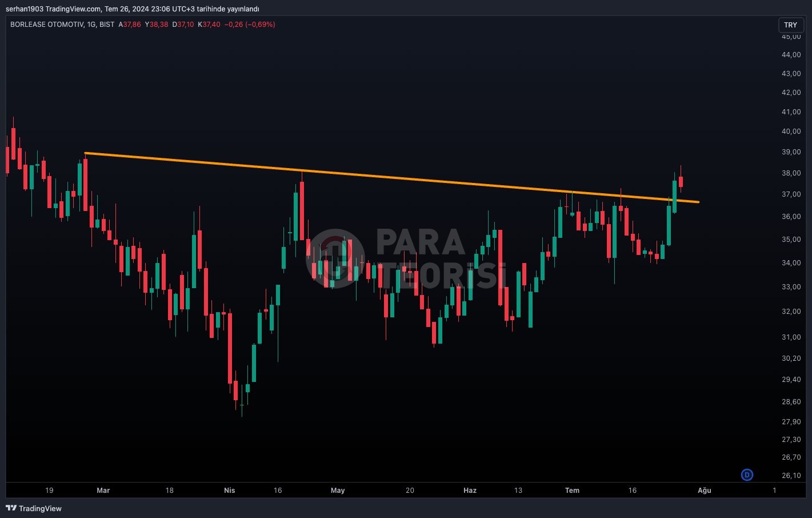
Task: Click the Nis month label on time axis
Action: click(x=230, y=491)
